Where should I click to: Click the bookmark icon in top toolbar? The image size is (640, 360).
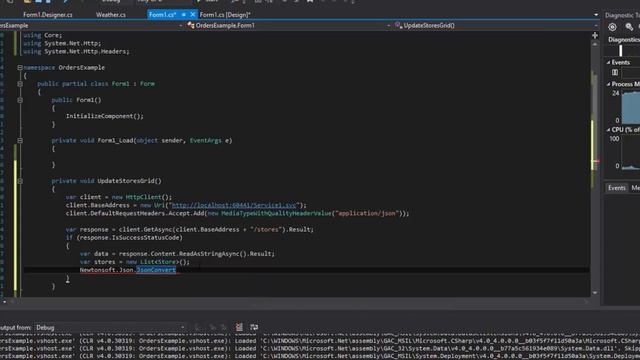[310, 1]
